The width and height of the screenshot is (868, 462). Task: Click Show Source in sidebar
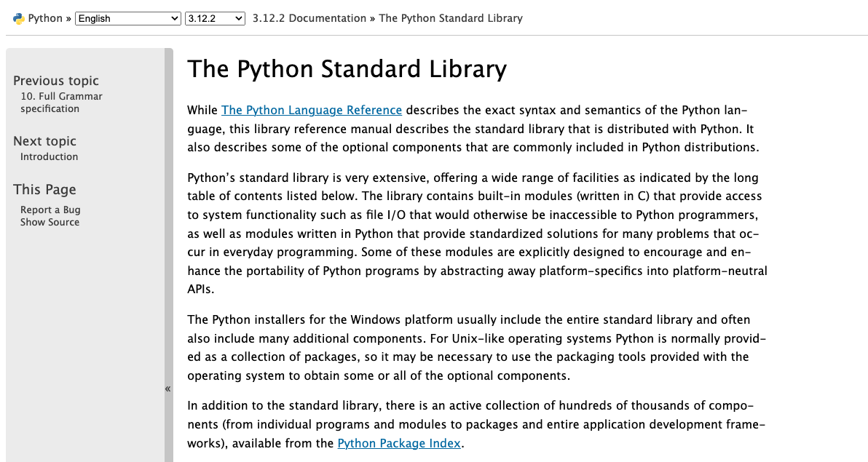(x=50, y=222)
